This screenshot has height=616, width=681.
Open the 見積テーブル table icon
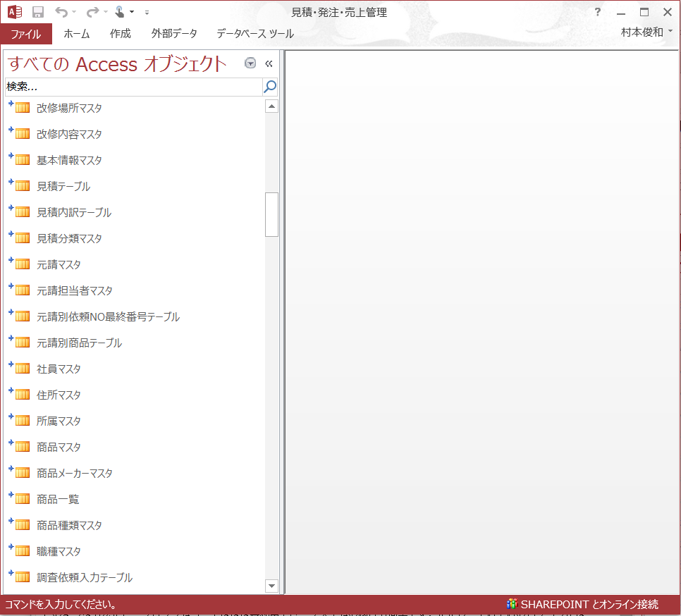coord(22,185)
